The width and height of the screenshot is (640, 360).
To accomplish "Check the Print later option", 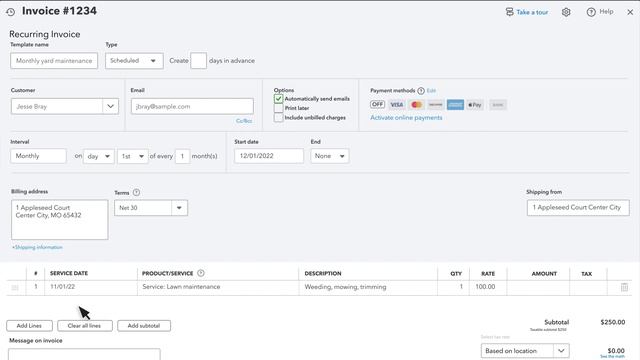I will [278, 108].
